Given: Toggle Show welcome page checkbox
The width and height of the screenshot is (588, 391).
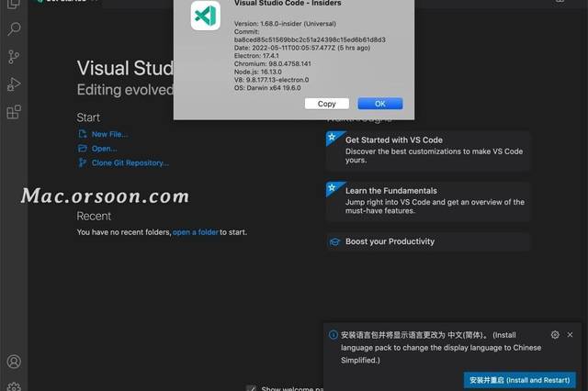Looking at the screenshot, I should point(251,388).
